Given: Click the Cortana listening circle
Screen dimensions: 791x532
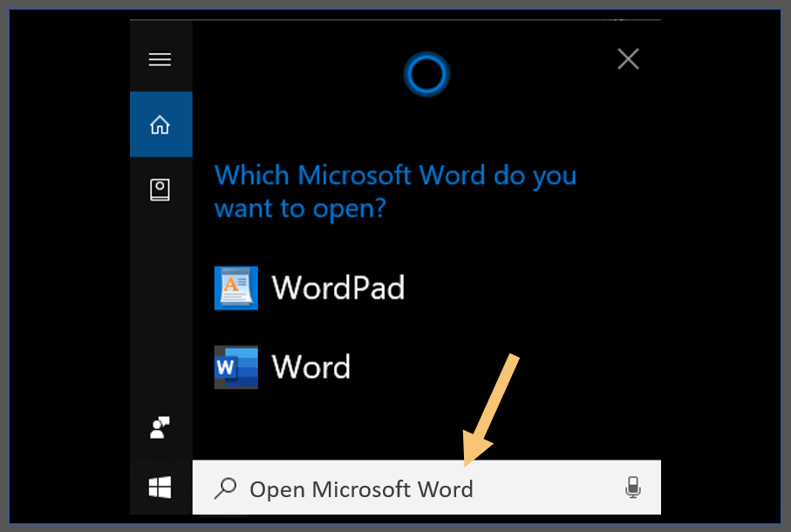Looking at the screenshot, I should pos(426,74).
